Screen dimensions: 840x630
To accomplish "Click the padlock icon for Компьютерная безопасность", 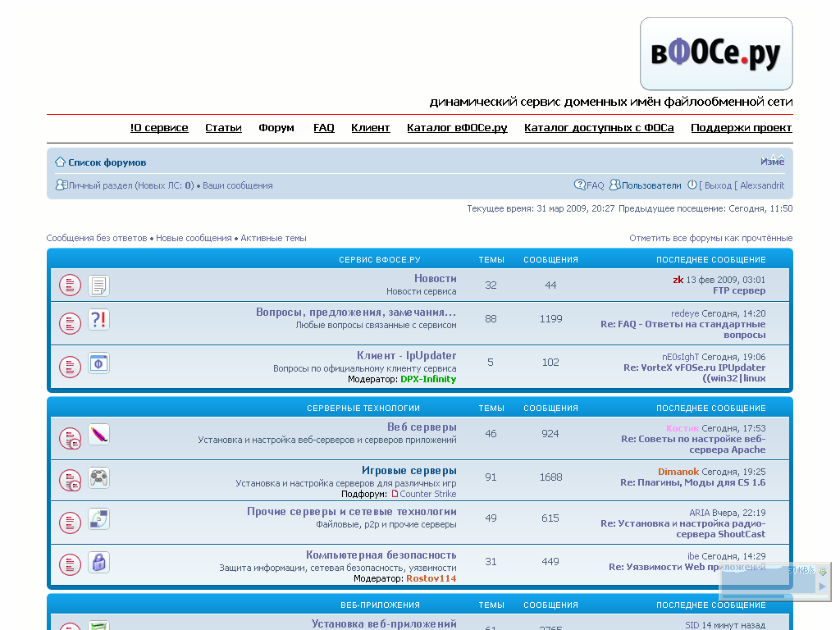I will (98, 562).
